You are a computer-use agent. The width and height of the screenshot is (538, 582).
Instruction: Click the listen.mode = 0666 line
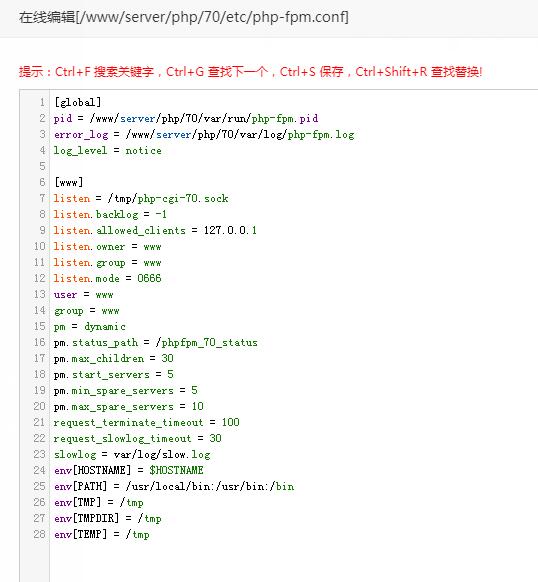107,278
